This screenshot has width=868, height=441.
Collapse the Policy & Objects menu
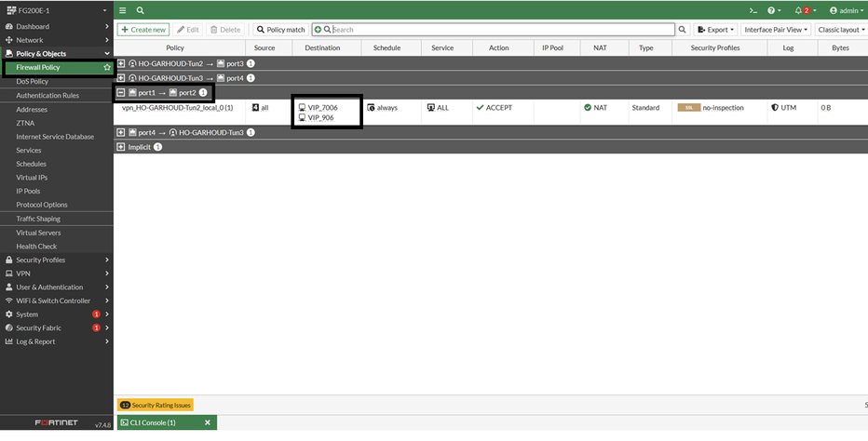tap(57, 54)
